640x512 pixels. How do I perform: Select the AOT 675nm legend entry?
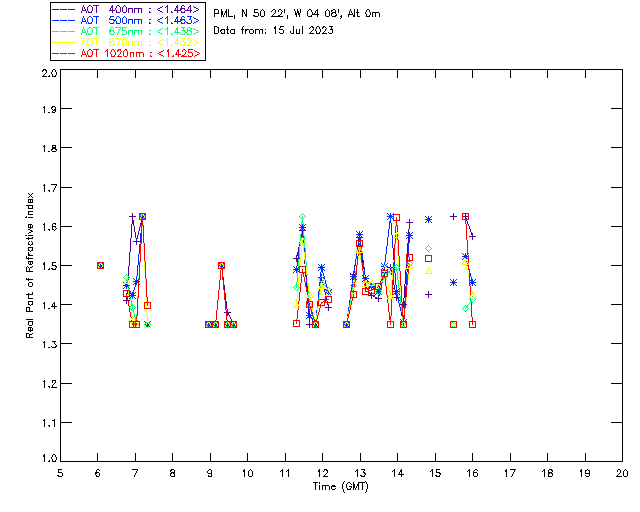pyautogui.click(x=127, y=30)
